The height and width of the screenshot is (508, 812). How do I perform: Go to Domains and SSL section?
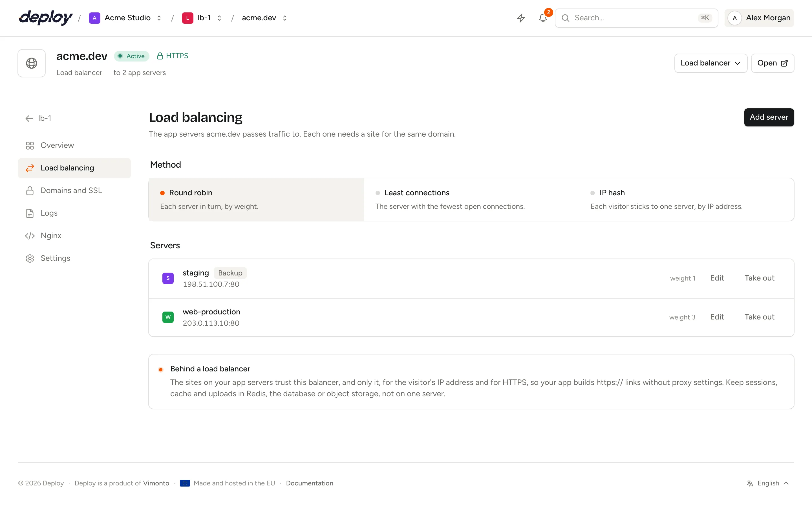[x=74, y=190]
